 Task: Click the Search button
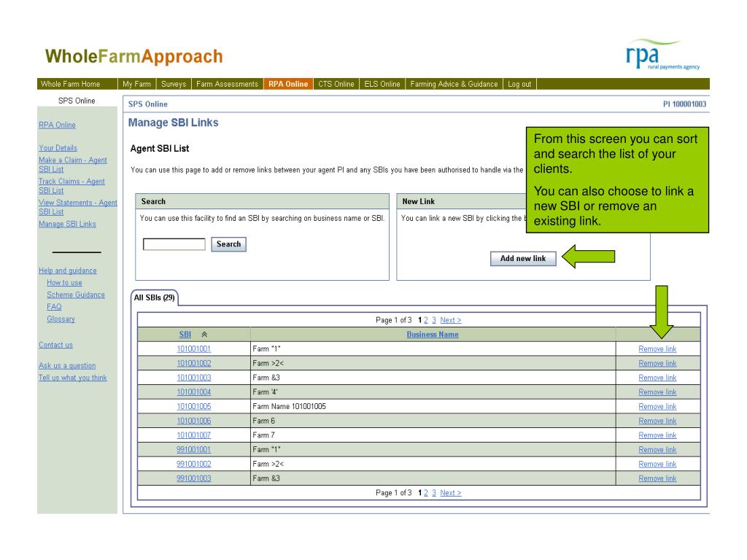pos(228,244)
